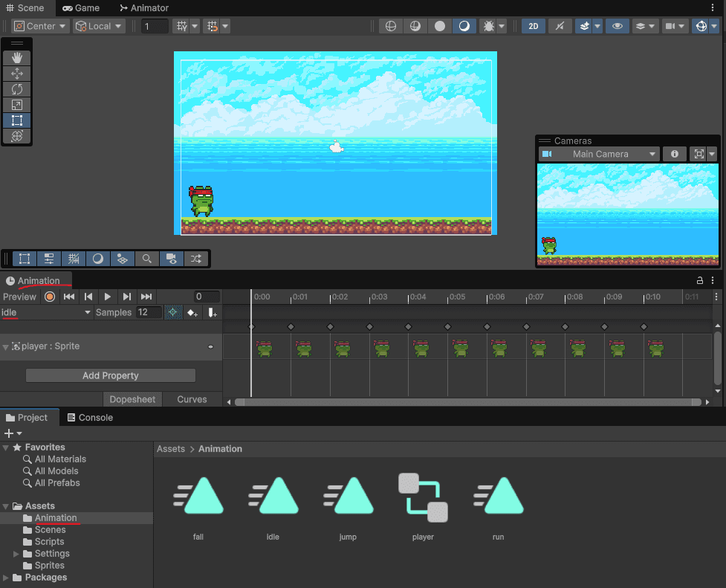Viewport: 726px width, 588px height.
Task: Select the Scale tool
Action: [x=17, y=105]
